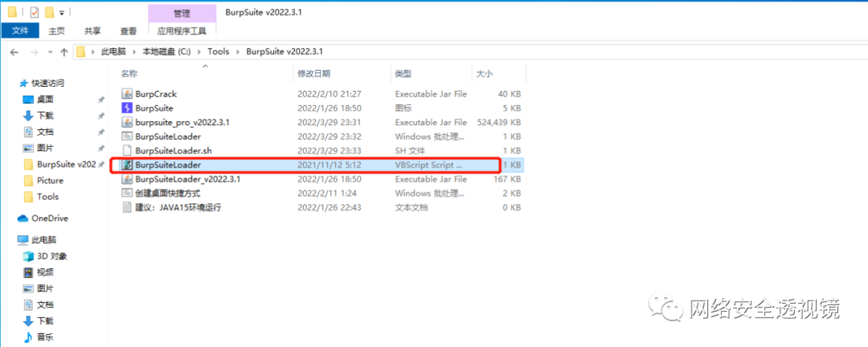Switch to the 共享 ribbon tab
Viewport: 868px width, 347px height.
(x=92, y=31)
